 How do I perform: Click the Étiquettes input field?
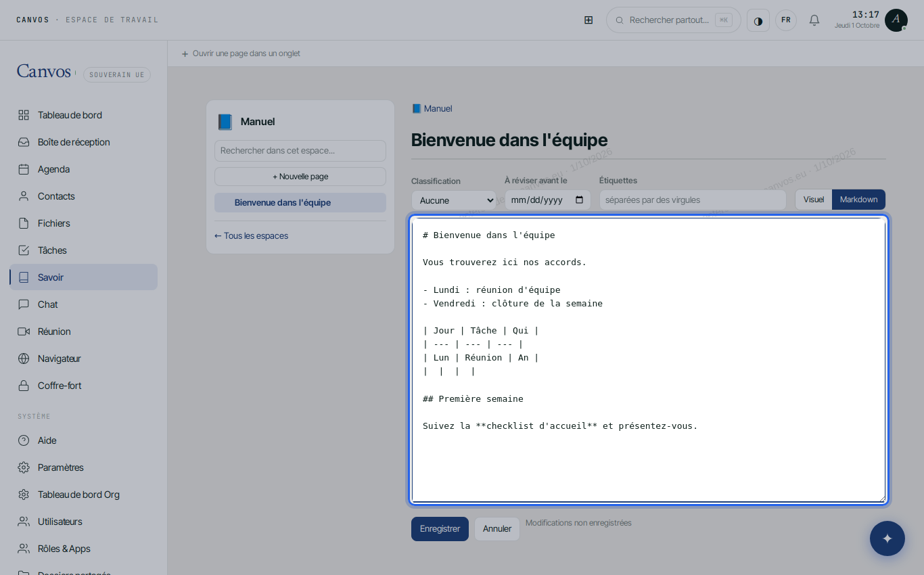tap(693, 200)
